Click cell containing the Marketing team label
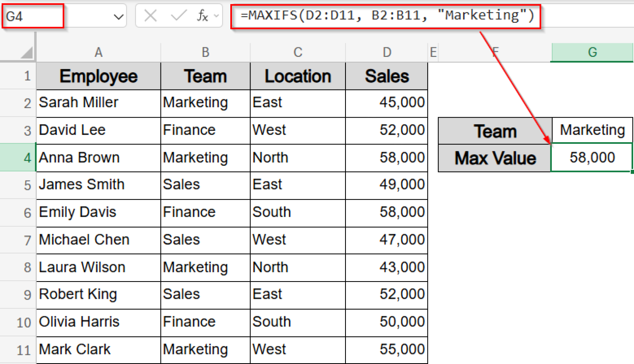This screenshot has height=364, width=634. [591, 130]
